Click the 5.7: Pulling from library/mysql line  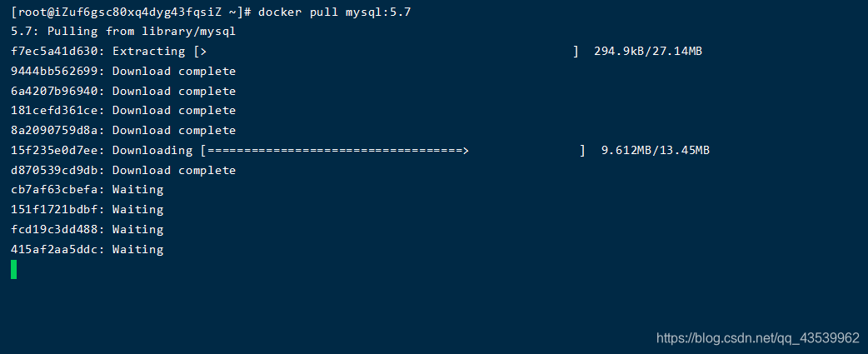pyautogui.click(x=123, y=32)
